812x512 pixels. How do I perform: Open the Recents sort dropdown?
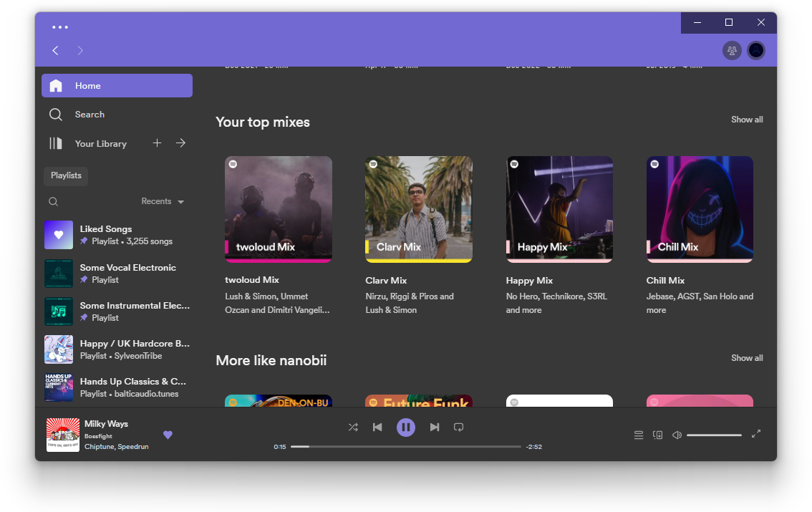[163, 201]
